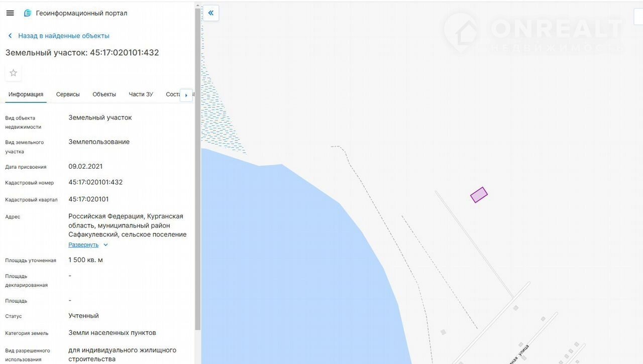643x364 pixels.
Task: Expand address using chevron beside Развернуть
Action: coord(105,245)
